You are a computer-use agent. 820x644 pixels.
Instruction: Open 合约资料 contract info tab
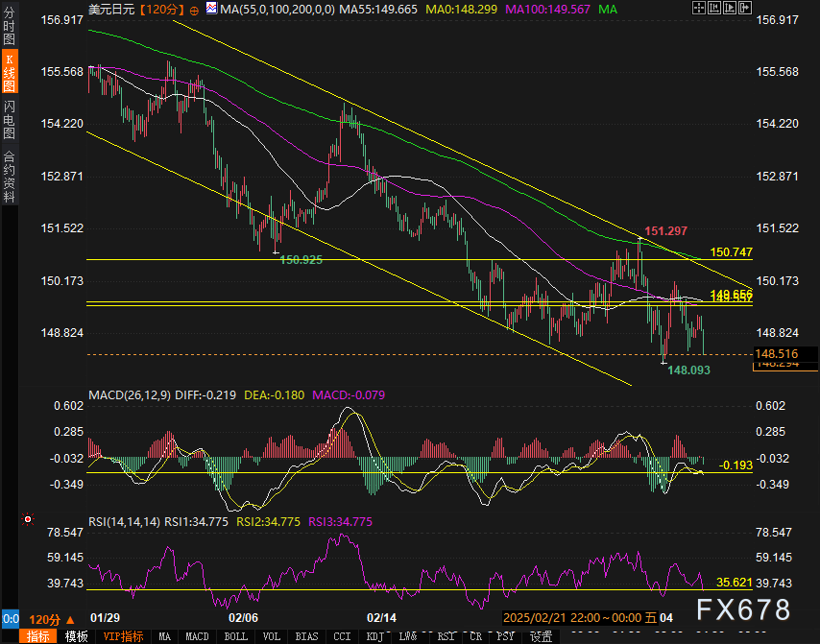[9, 176]
